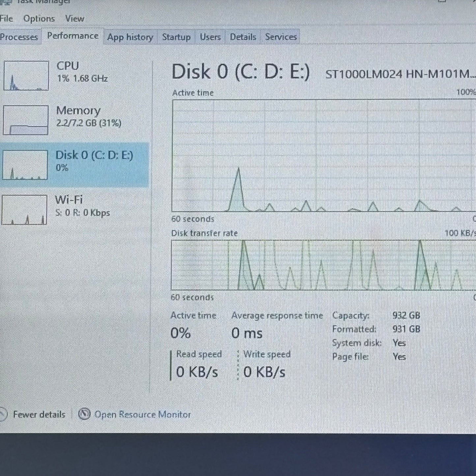This screenshot has height=476, width=476.
Task: Click the Formatted 931 GB value
Action: click(406, 329)
